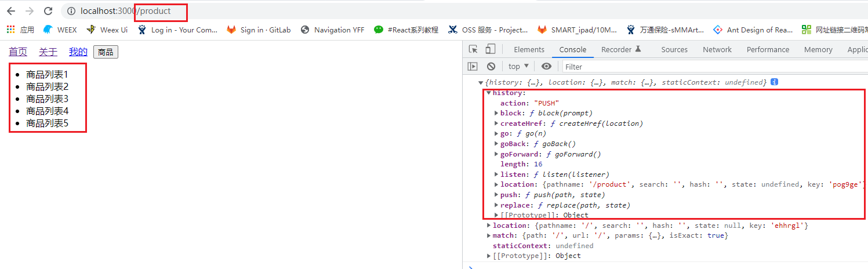The width and height of the screenshot is (868, 269).
Task: Click the 我的 link
Action: click(78, 52)
